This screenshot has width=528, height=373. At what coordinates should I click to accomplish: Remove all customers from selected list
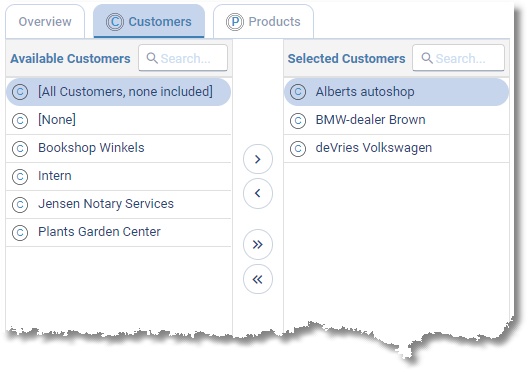[x=258, y=279]
